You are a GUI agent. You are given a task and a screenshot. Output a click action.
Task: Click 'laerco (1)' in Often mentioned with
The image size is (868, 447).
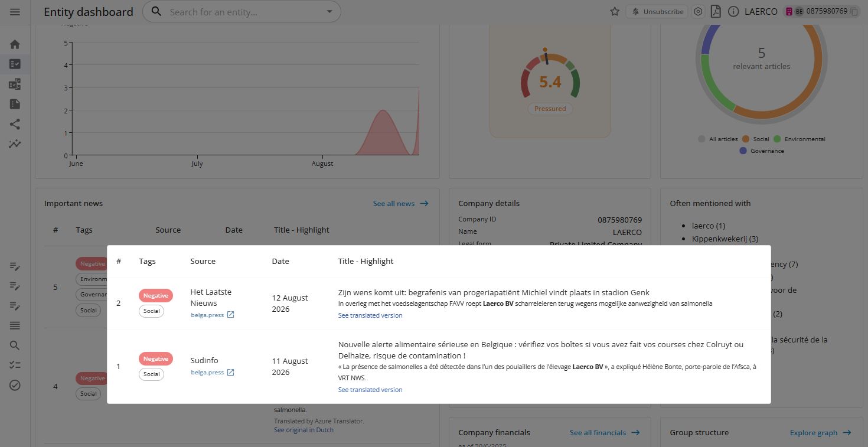click(x=709, y=226)
